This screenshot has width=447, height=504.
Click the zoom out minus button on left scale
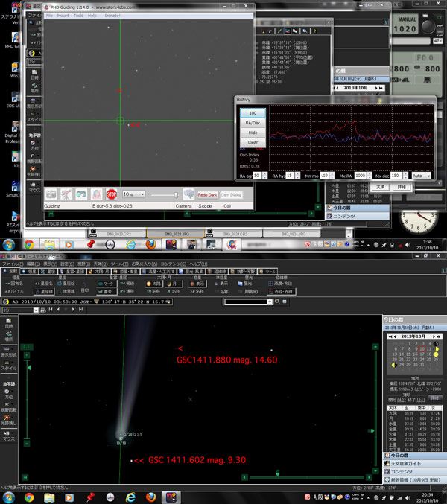27,443
